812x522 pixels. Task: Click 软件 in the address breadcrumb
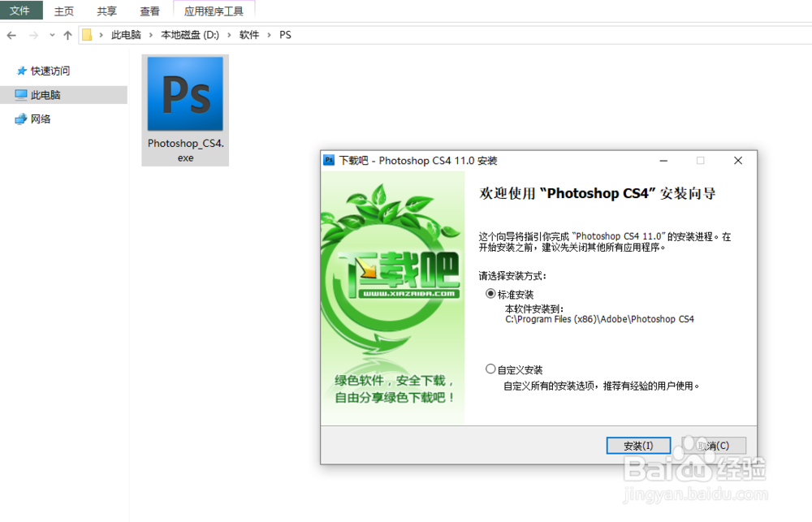pyautogui.click(x=249, y=35)
